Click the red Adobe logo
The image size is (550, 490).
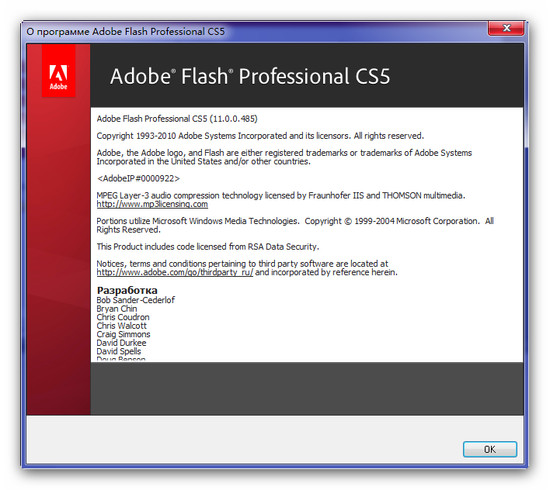click(x=59, y=71)
